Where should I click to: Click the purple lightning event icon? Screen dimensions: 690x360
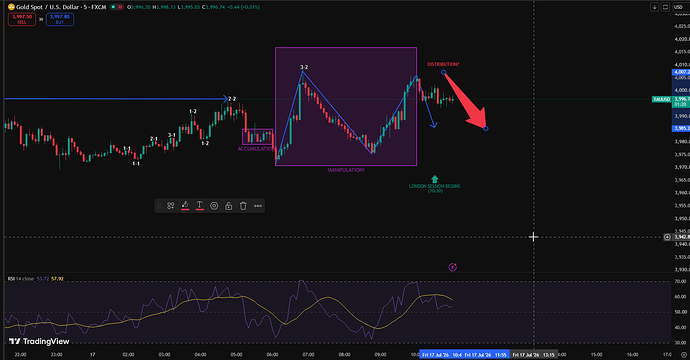452,267
